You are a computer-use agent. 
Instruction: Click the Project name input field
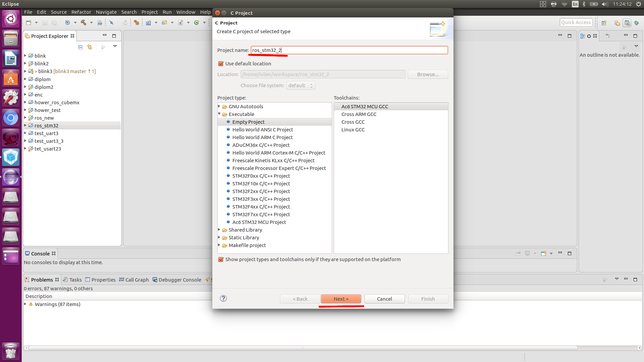pyautogui.click(x=349, y=50)
